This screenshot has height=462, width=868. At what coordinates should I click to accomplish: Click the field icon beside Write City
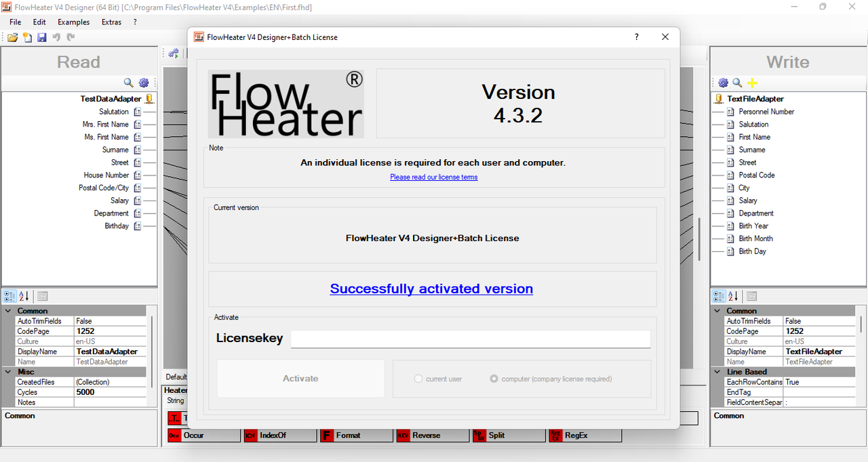pyautogui.click(x=730, y=188)
